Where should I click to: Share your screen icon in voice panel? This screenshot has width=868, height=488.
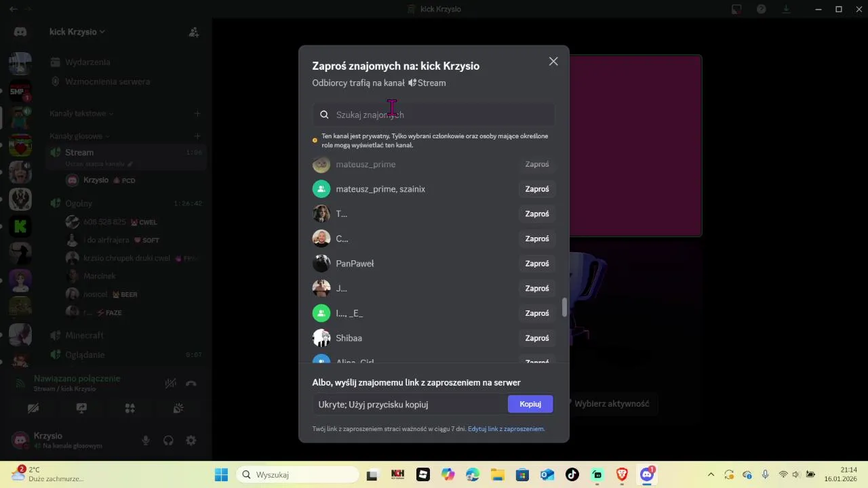coord(81,408)
